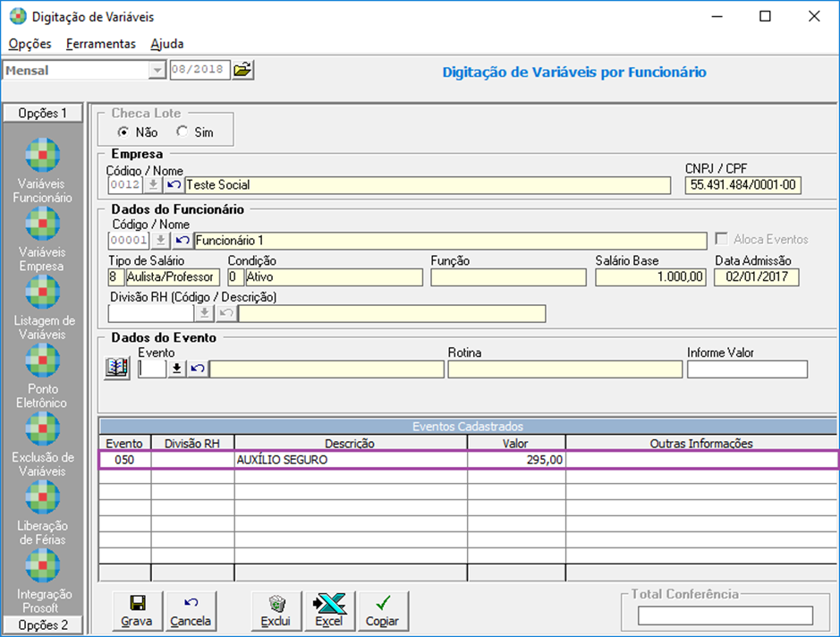The width and height of the screenshot is (840, 637).
Task: Click the 050 event cell
Action: tap(125, 460)
